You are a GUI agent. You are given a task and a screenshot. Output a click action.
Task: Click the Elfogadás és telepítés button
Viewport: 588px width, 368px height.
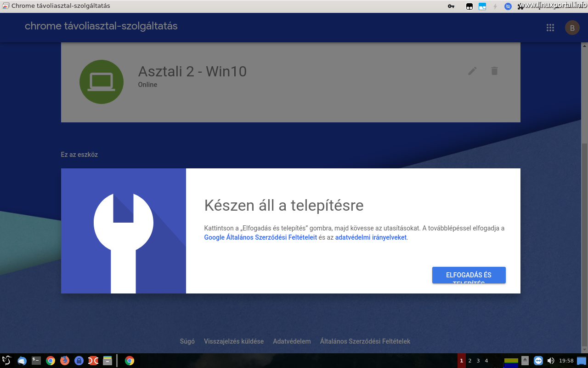click(x=469, y=275)
